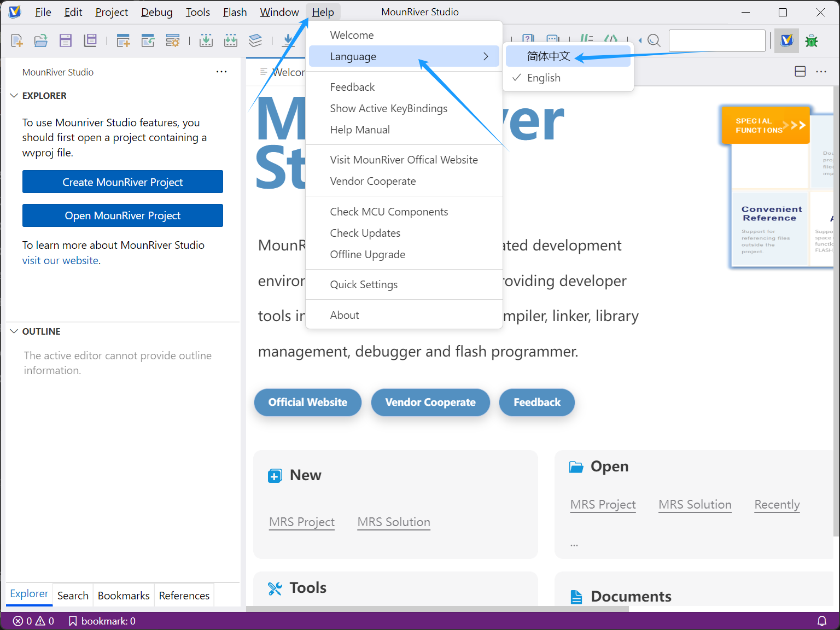Select Visit MounRiver Offical Website menu item
Image resolution: width=840 pixels, height=630 pixels.
(404, 160)
